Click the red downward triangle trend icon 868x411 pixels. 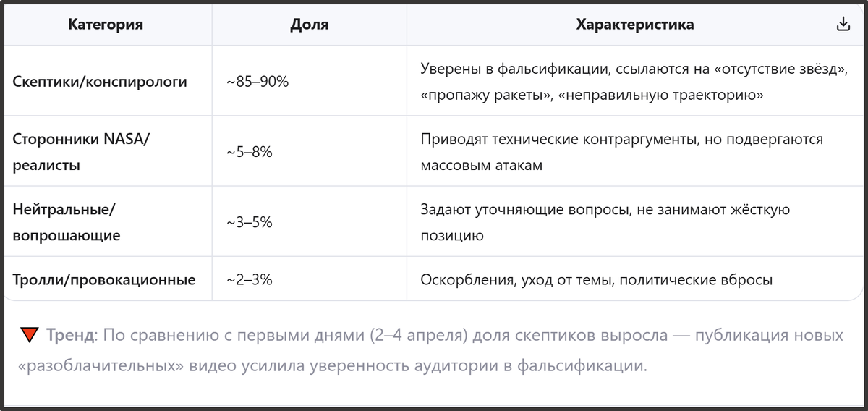(x=29, y=335)
